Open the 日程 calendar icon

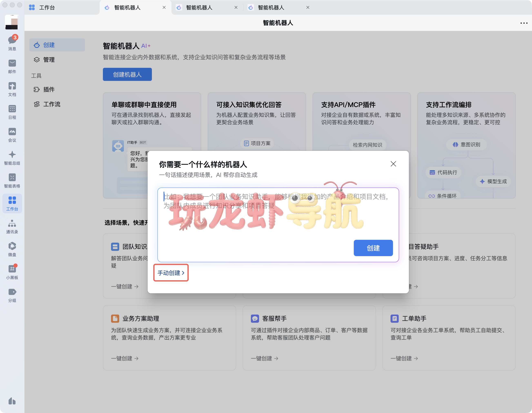[x=12, y=112]
